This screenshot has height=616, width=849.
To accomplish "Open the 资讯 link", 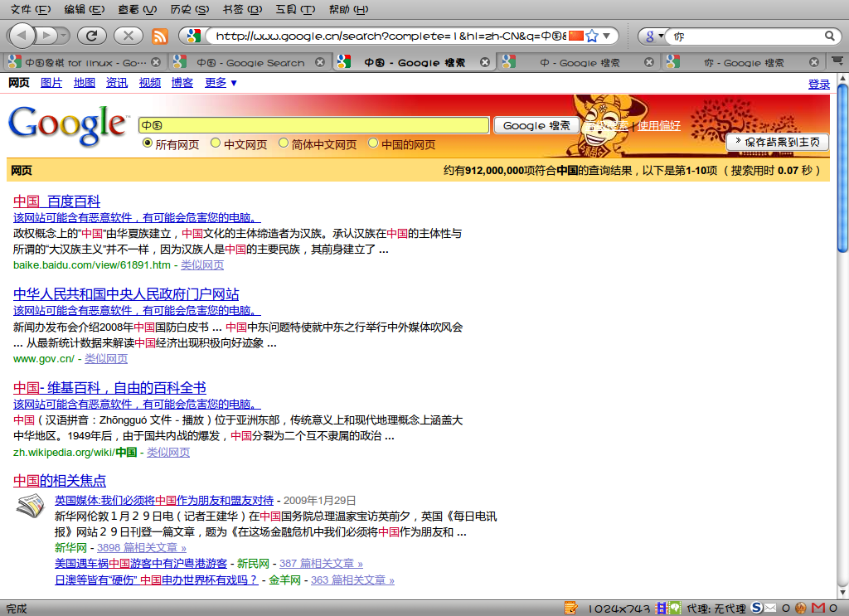I will coord(117,83).
